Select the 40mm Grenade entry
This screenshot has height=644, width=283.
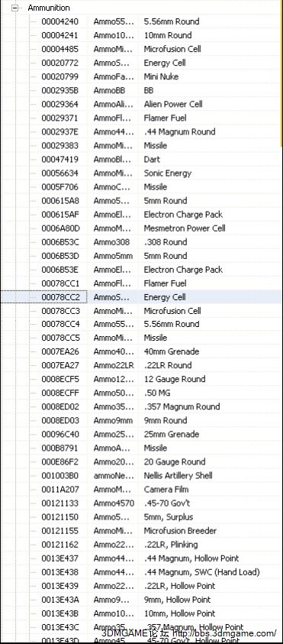(x=172, y=351)
